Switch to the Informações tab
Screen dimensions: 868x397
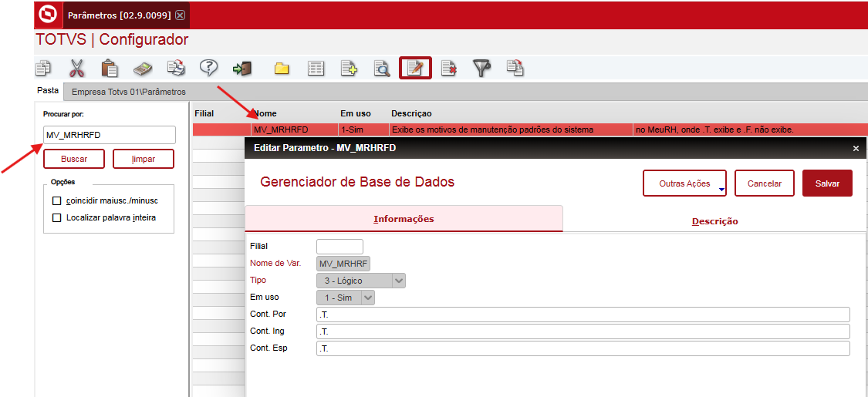coord(404,219)
